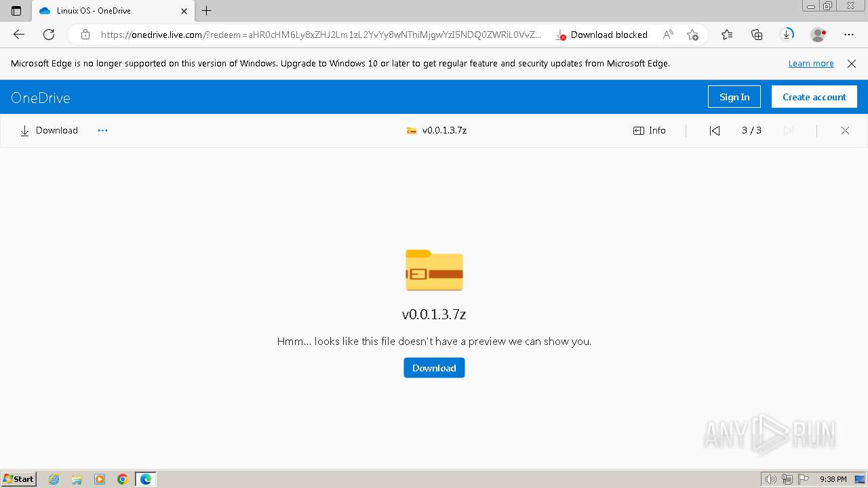The width and height of the screenshot is (868, 488).
Task: Open Windows Explorer from taskbar
Action: [77, 479]
